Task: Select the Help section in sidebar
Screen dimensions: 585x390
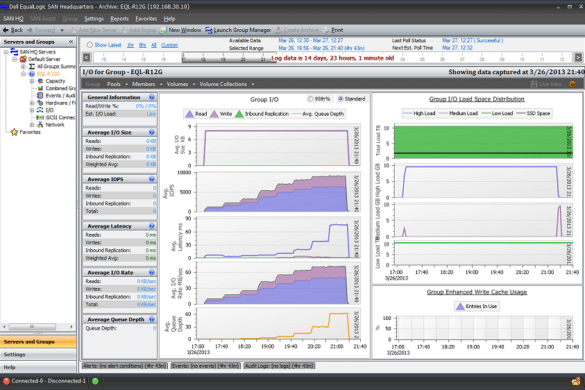Action: [38, 367]
